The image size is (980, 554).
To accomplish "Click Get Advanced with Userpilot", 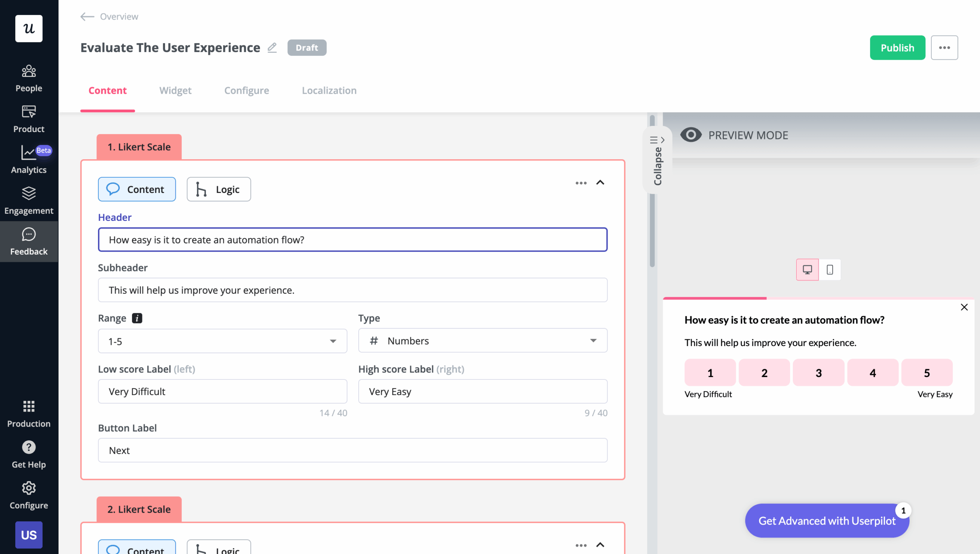I will (827, 520).
